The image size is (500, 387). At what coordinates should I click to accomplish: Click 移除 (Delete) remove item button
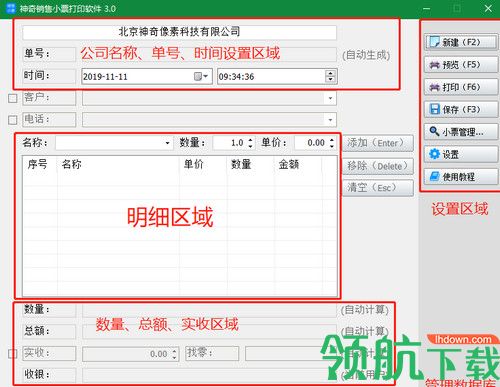pos(378,166)
